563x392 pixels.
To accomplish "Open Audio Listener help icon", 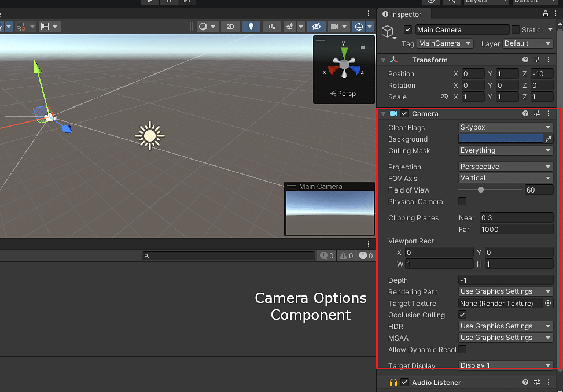I will click(x=525, y=382).
